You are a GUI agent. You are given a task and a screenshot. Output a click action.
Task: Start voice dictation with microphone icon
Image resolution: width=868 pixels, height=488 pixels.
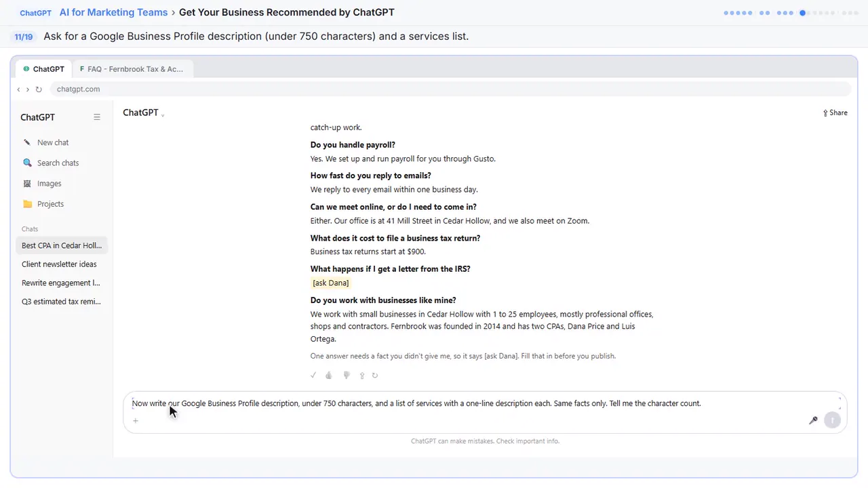tap(813, 420)
